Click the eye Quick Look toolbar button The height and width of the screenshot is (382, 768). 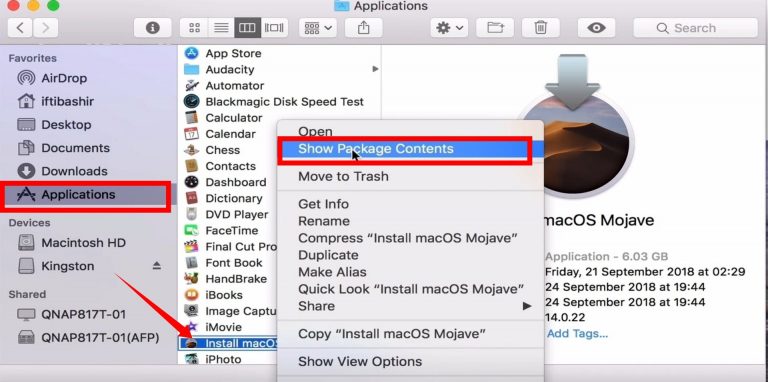coord(596,28)
